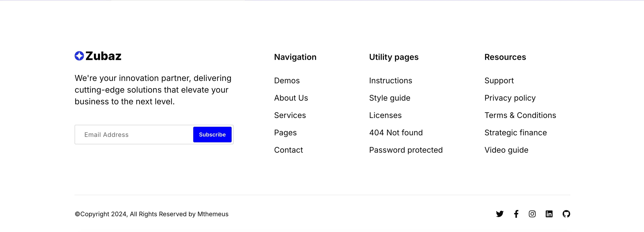This screenshot has width=644, height=232.
Task: Click the Utility pages heading
Action: 394,57
